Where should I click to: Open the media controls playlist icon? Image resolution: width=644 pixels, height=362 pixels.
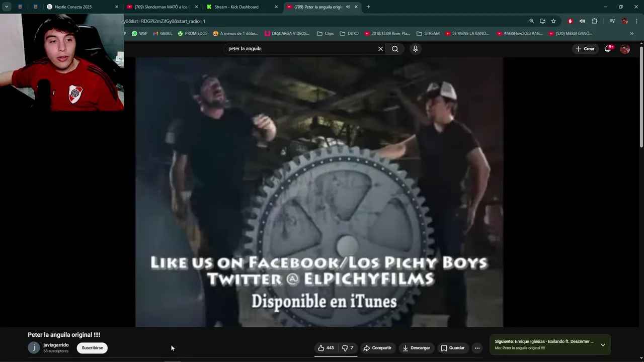(x=612, y=21)
